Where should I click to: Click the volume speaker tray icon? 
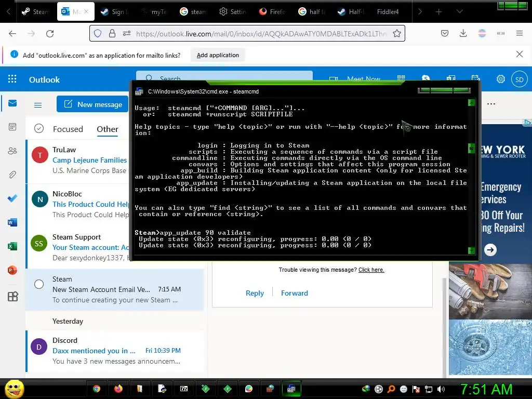pos(441,389)
